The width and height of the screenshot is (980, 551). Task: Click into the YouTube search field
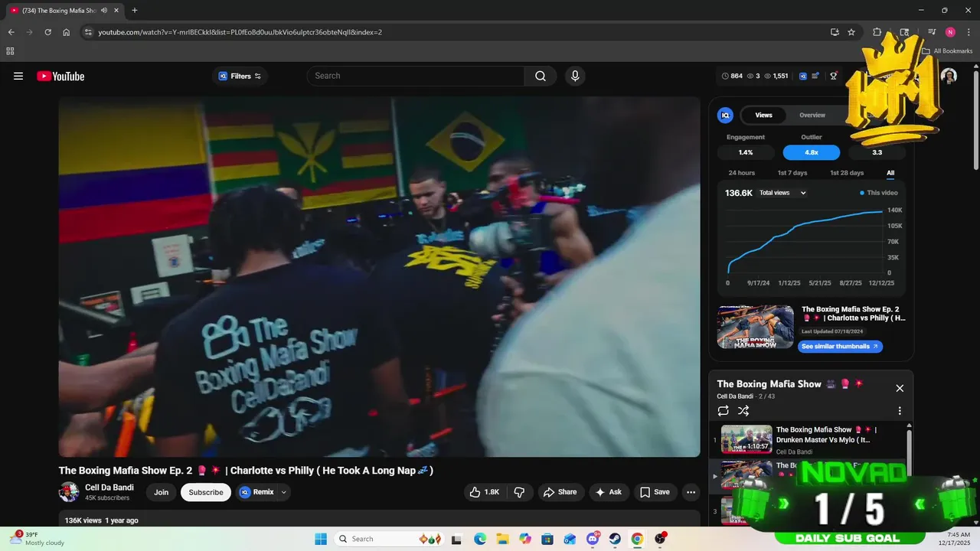[416, 76]
